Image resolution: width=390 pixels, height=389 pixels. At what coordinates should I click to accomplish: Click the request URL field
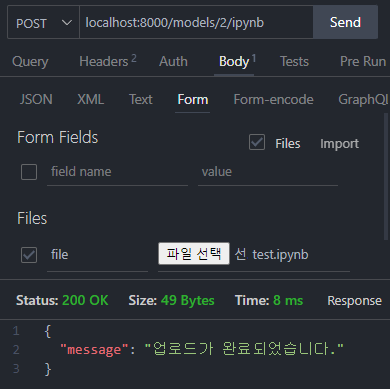[196, 23]
